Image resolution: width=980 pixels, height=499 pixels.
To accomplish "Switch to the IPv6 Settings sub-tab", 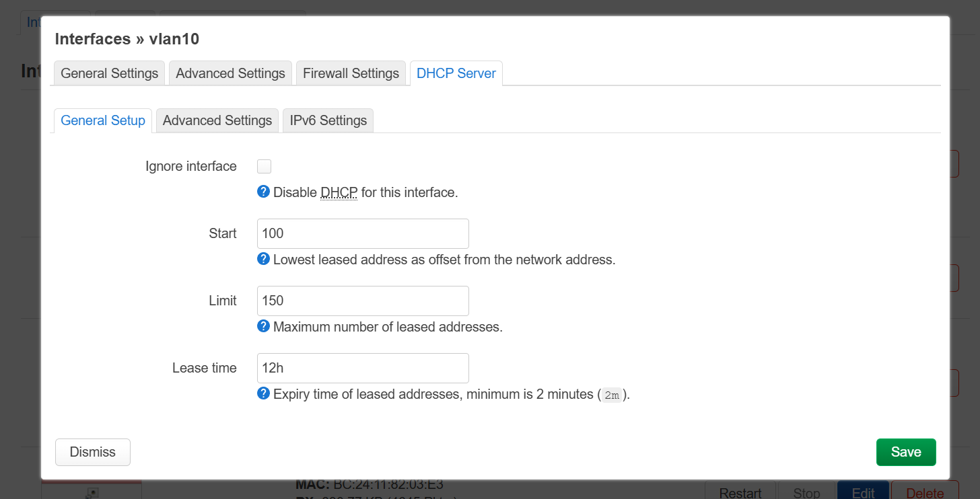I will click(328, 120).
